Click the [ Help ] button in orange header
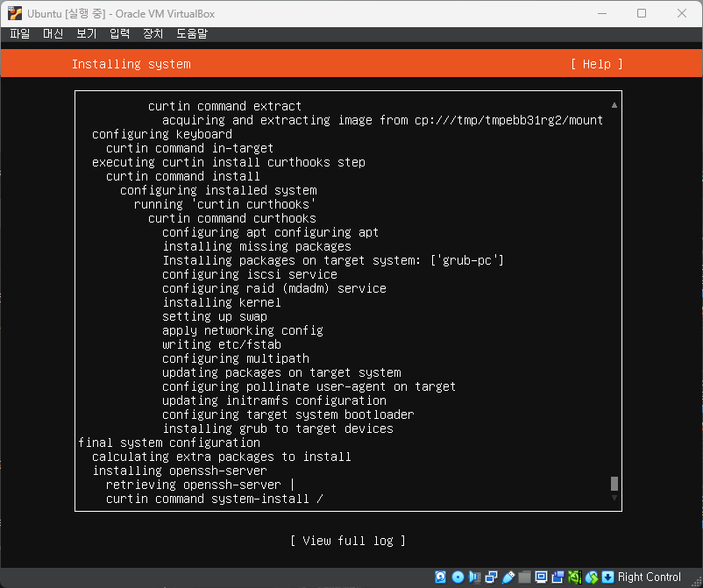 pyautogui.click(x=597, y=64)
